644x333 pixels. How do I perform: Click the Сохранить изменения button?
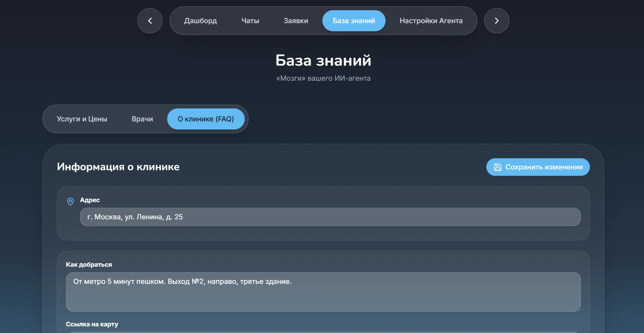coord(538,167)
